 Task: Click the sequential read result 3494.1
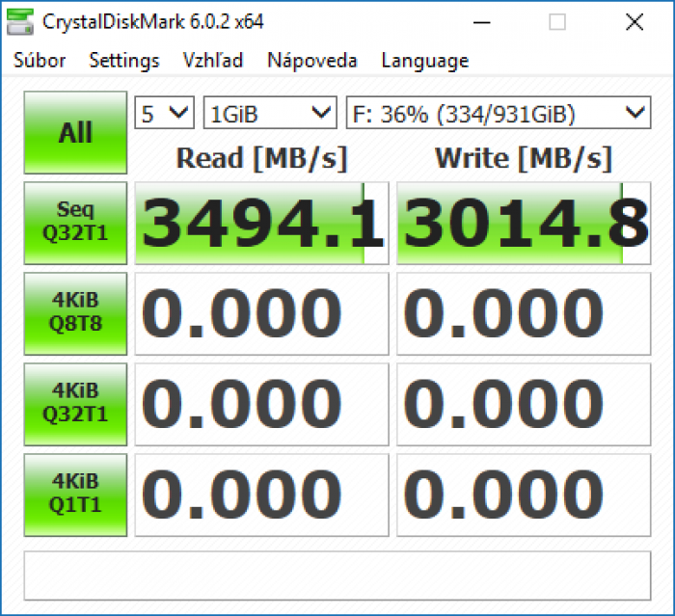[261, 223]
